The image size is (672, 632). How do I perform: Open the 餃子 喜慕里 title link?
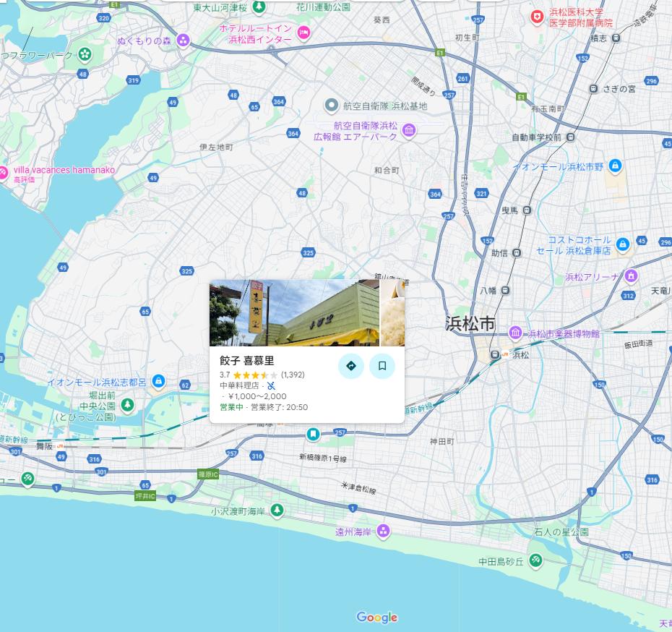[247, 360]
